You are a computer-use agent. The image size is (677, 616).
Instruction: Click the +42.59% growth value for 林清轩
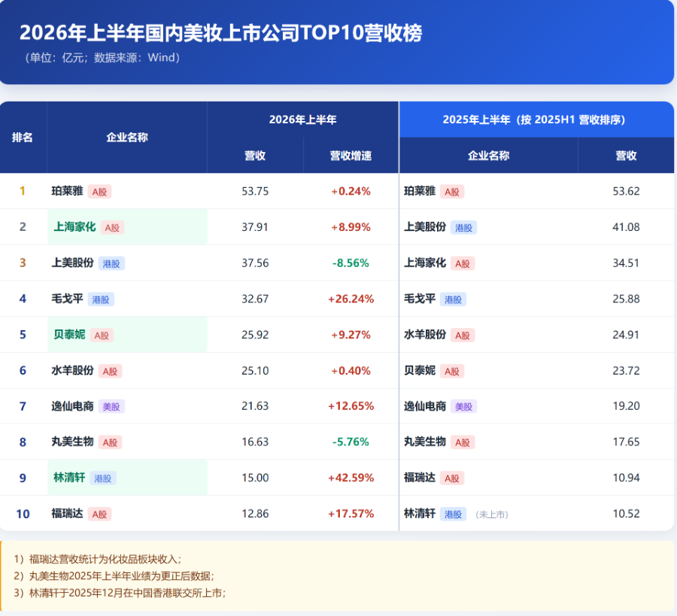pos(351,478)
